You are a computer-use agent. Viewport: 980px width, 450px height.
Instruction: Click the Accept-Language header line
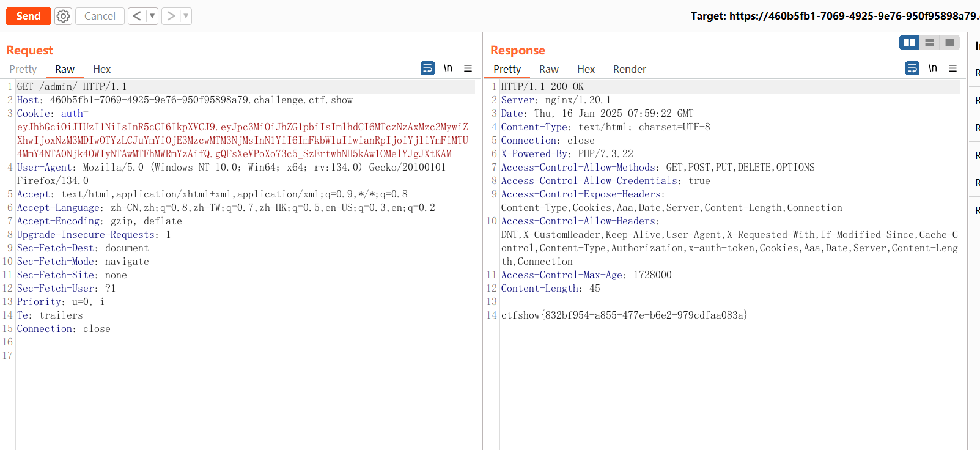[226, 208]
